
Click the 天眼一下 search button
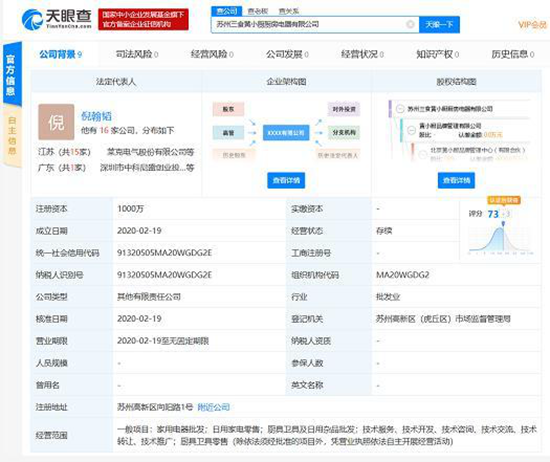[x=439, y=24]
